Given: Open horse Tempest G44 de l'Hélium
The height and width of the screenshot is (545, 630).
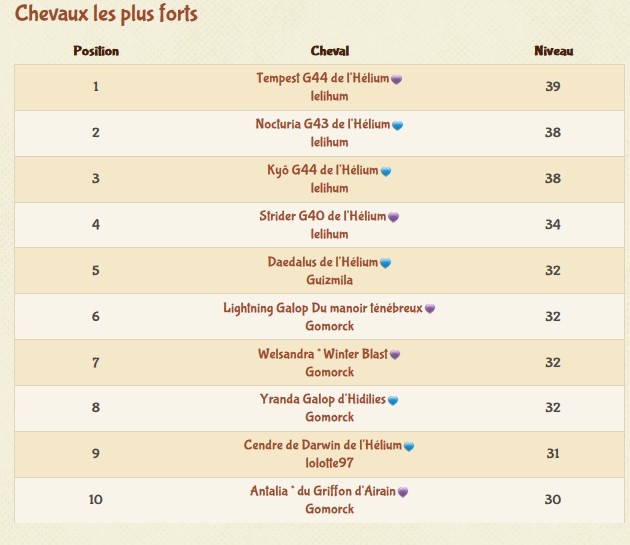Looking at the screenshot, I should 322,78.
